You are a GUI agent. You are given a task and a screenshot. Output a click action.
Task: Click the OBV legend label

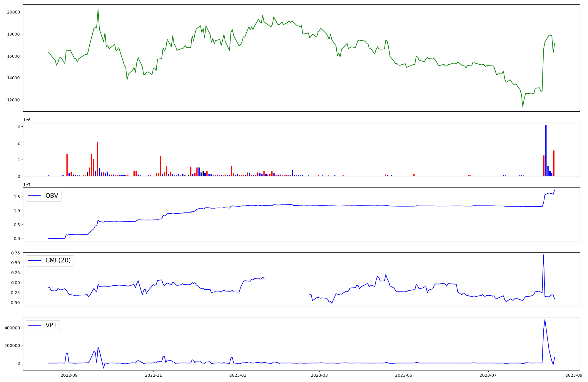click(52, 196)
